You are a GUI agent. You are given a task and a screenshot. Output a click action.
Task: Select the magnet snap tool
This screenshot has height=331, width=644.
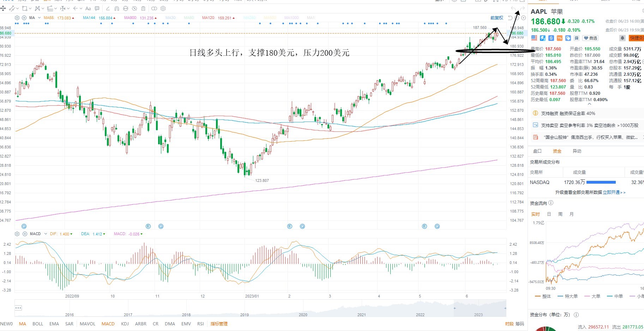click(117, 8)
